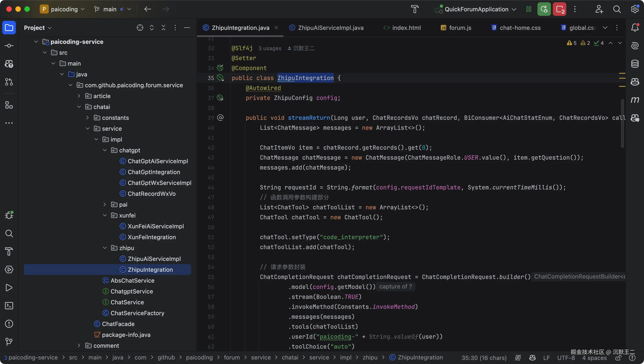
Task: Click the 3 usages inlay hint
Action: click(x=270, y=48)
